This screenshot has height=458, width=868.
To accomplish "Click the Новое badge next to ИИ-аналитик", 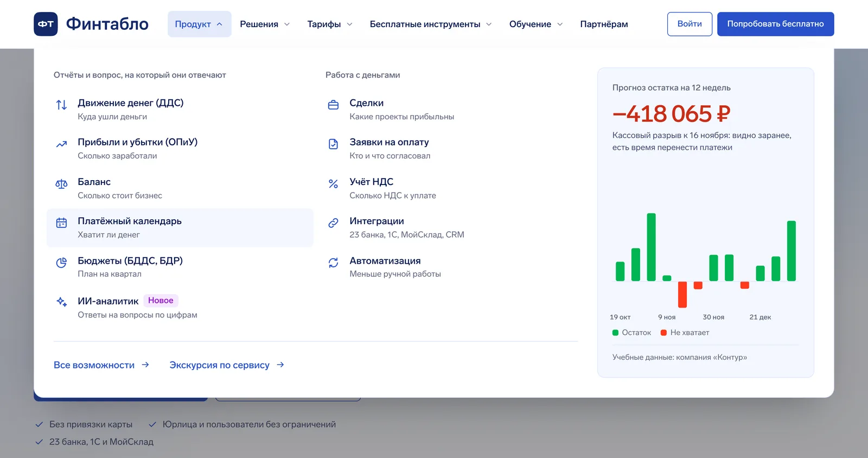I will click(x=161, y=301).
